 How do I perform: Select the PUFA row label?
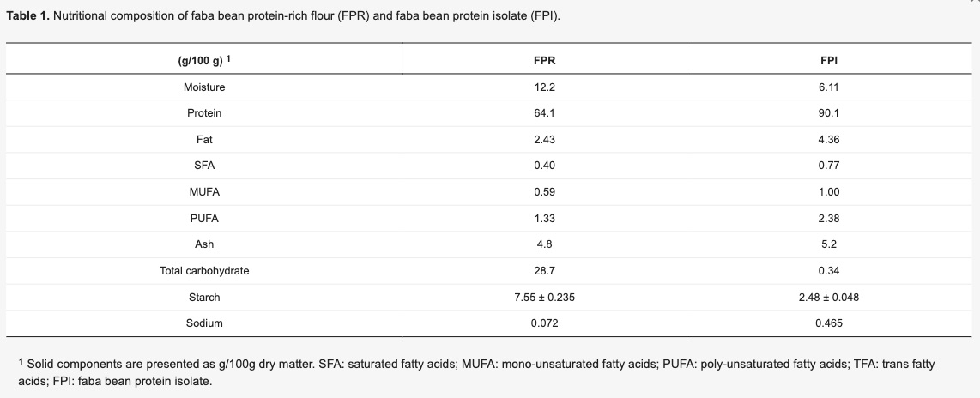tap(204, 219)
